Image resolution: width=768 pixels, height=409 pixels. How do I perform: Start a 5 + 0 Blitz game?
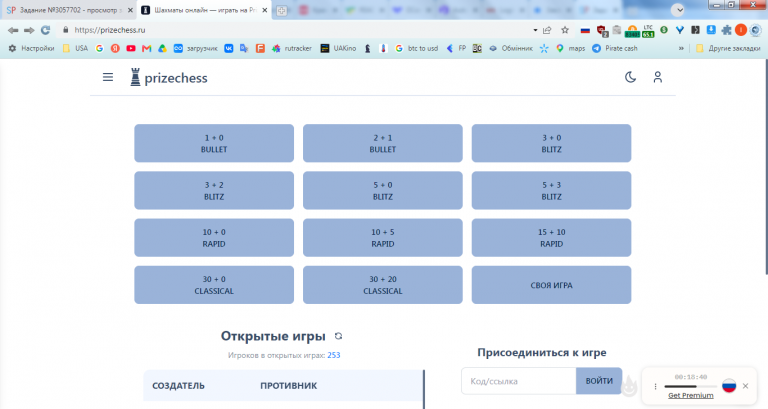click(x=383, y=191)
